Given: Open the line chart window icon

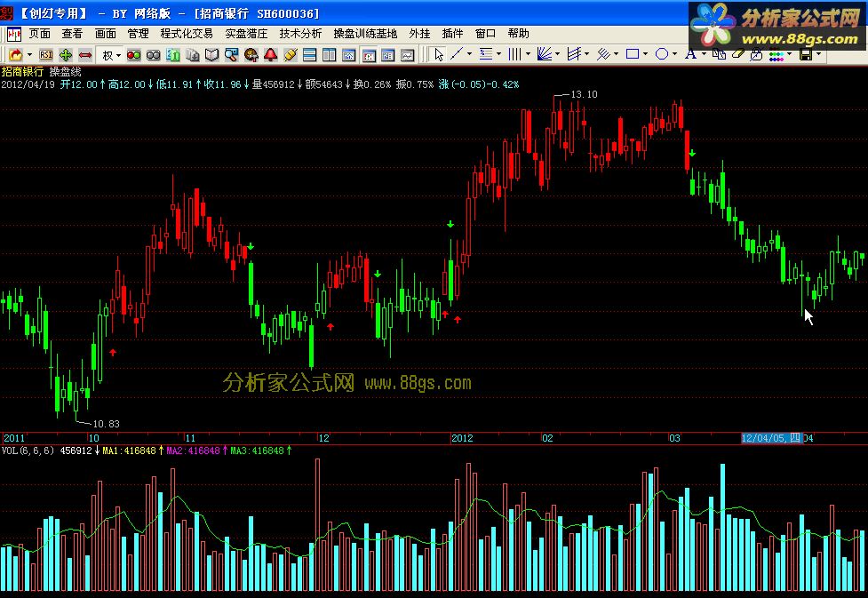Looking at the screenshot, I should (408, 55).
